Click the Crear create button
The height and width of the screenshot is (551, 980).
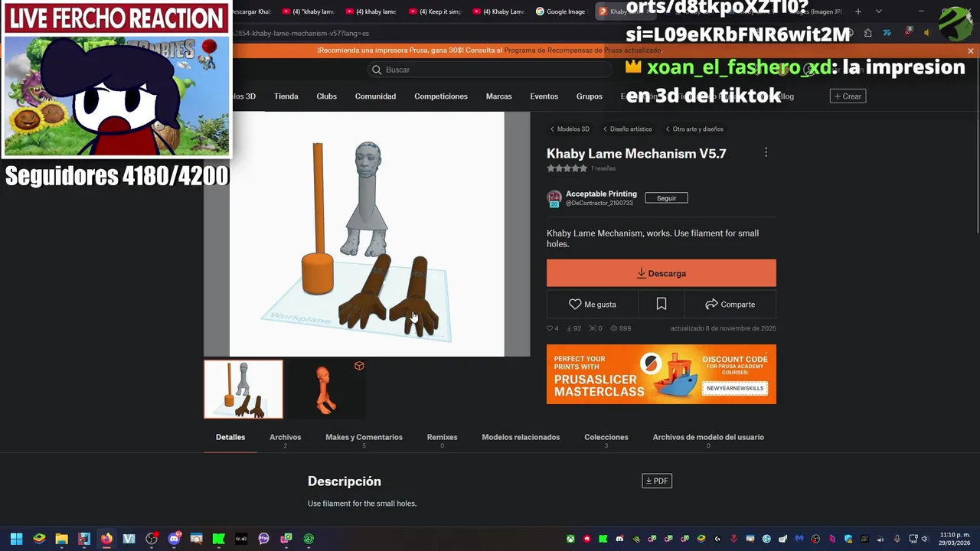tap(848, 96)
